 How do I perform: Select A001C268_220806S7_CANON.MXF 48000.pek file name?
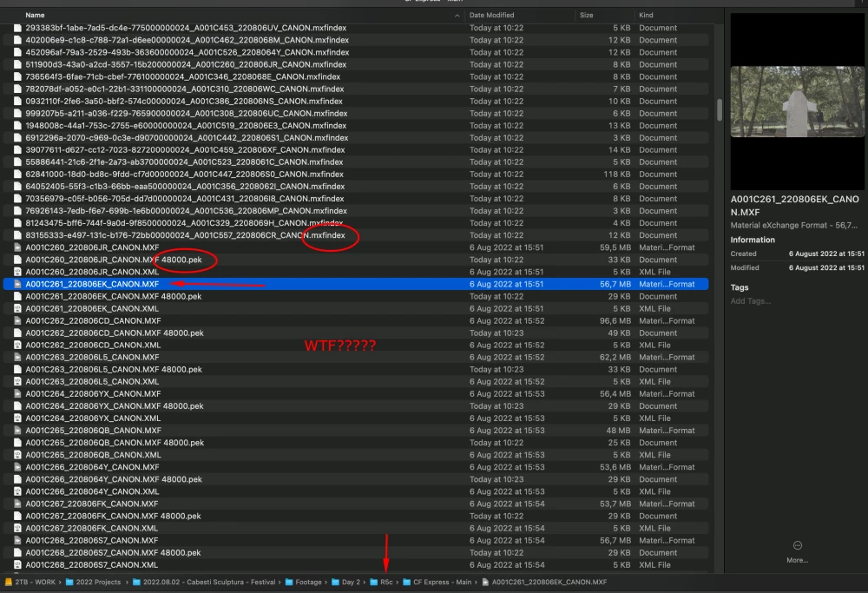point(113,552)
